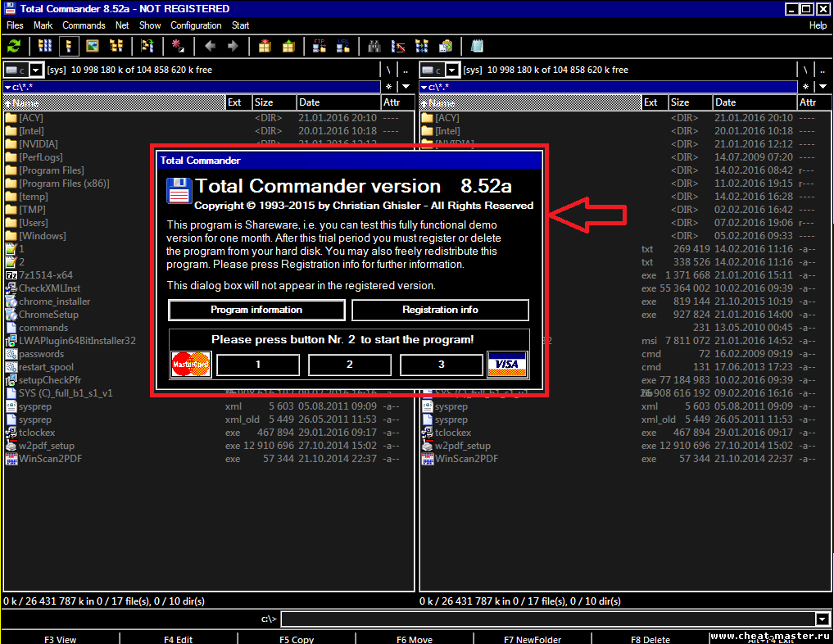834x644 pixels.
Task: Open the Commands menu
Action: coord(84,25)
